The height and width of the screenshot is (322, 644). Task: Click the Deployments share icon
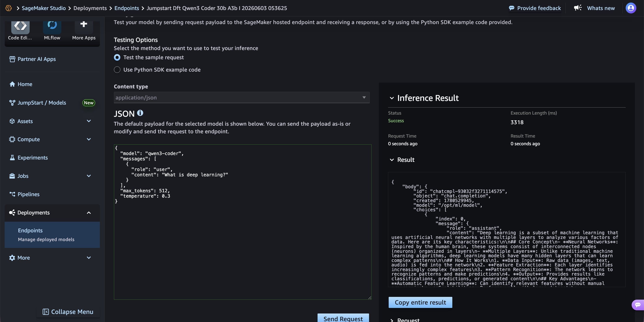click(x=12, y=213)
